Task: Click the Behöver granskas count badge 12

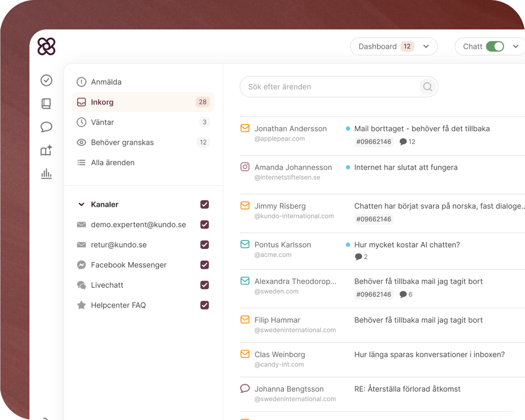Action: click(x=203, y=142)
